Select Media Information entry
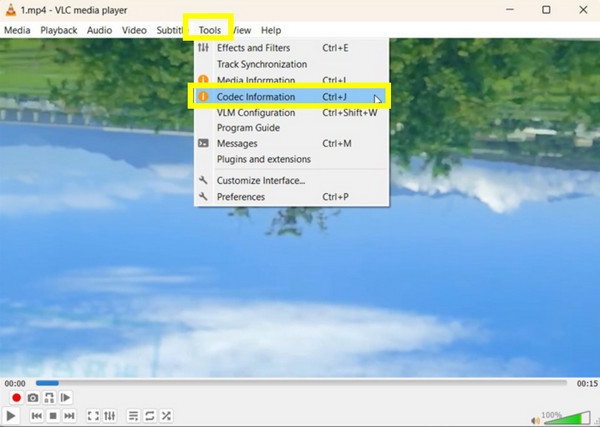 [x=292, y=80]
